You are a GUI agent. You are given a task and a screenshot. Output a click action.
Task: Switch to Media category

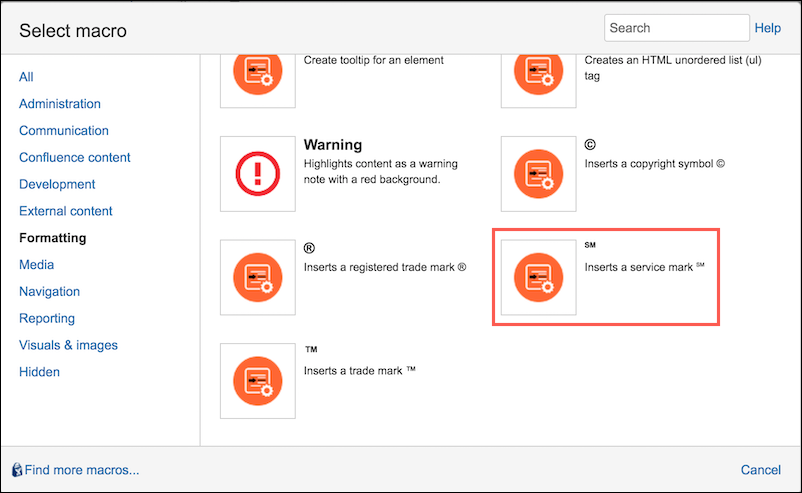point(36,265)
